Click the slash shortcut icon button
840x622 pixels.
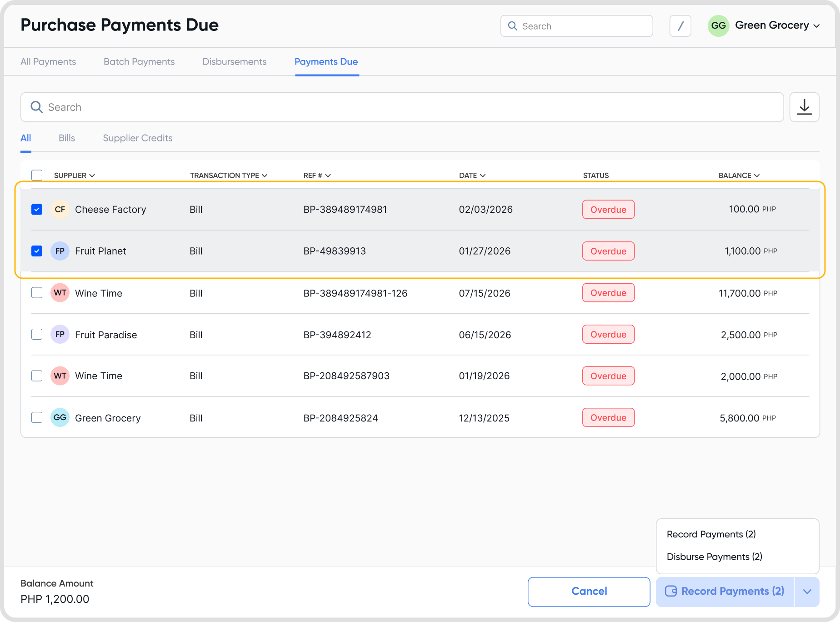[x=680, y=26]
